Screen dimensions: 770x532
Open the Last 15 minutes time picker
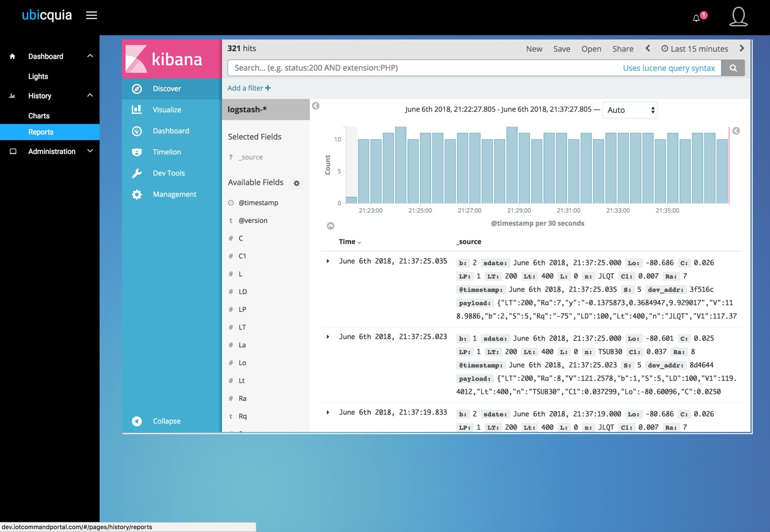coord(694,49)
